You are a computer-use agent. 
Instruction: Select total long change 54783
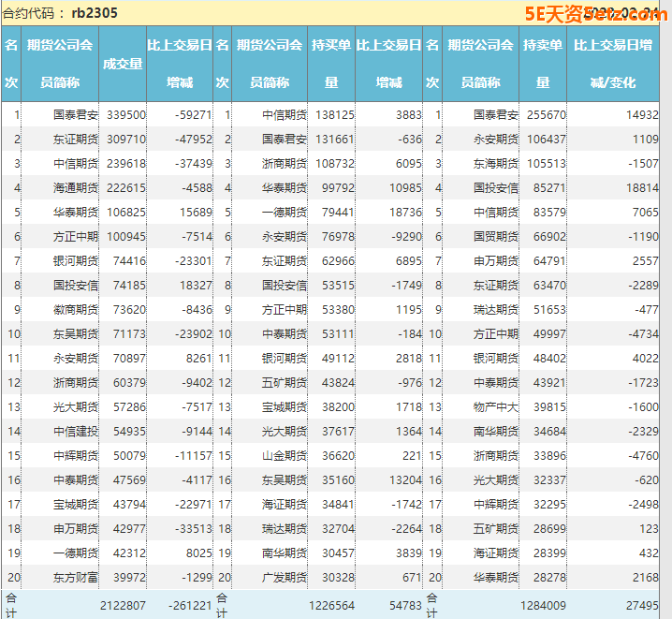[405, 605]
